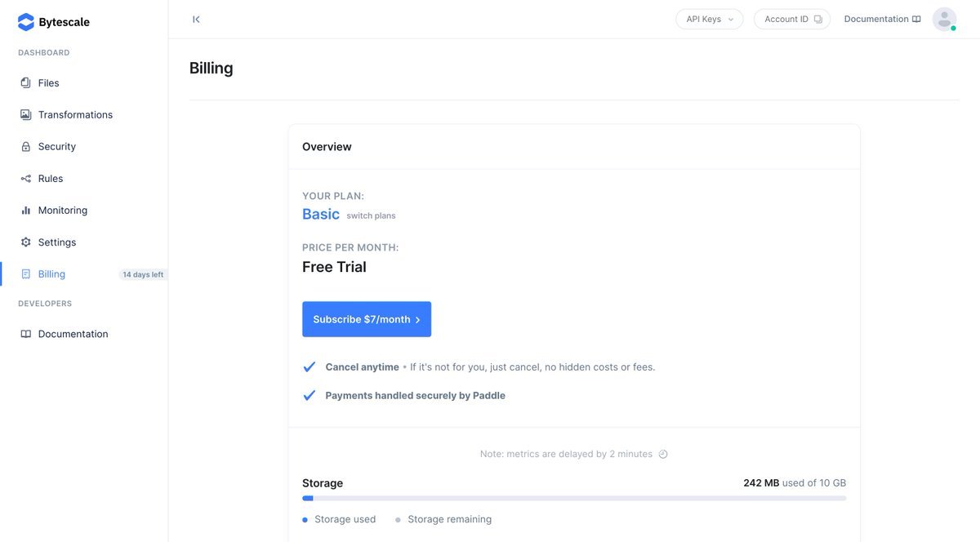Copy the Account ID
Image resolution: width=980 pixels, height=542 pixels.
[x=791, y=19]
